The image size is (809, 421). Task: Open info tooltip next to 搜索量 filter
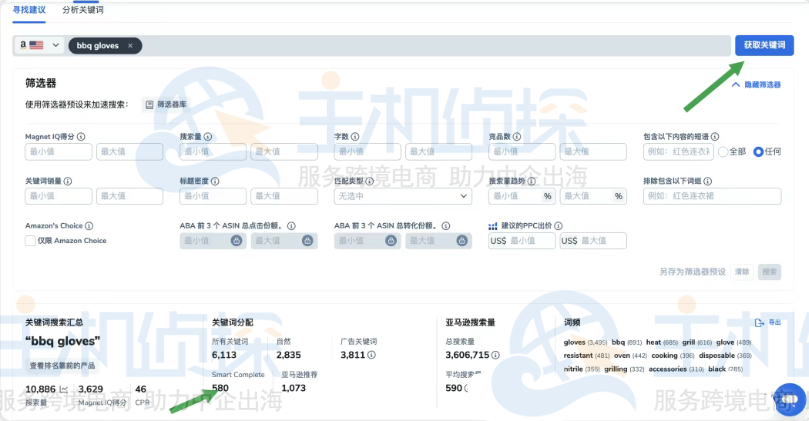[x=208, y=137]
